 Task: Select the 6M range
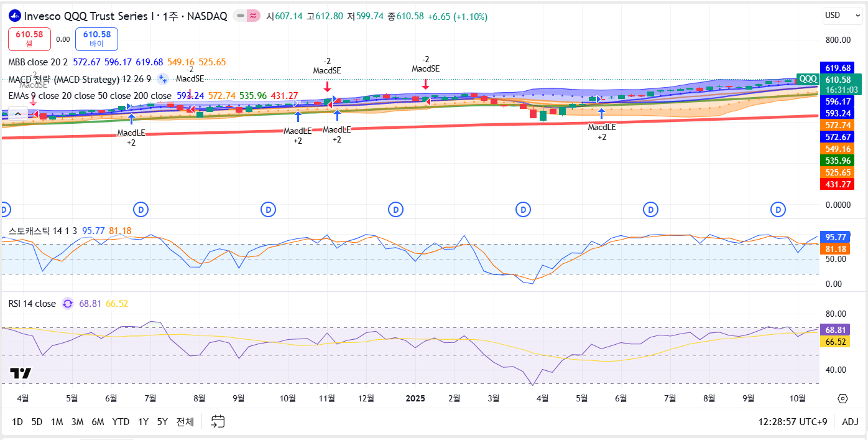pyautogui.click(x=98, y=421)
